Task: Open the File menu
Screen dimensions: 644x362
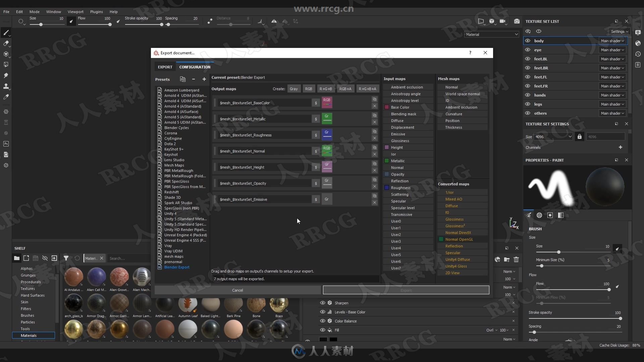Action: (x=6, y=11)
